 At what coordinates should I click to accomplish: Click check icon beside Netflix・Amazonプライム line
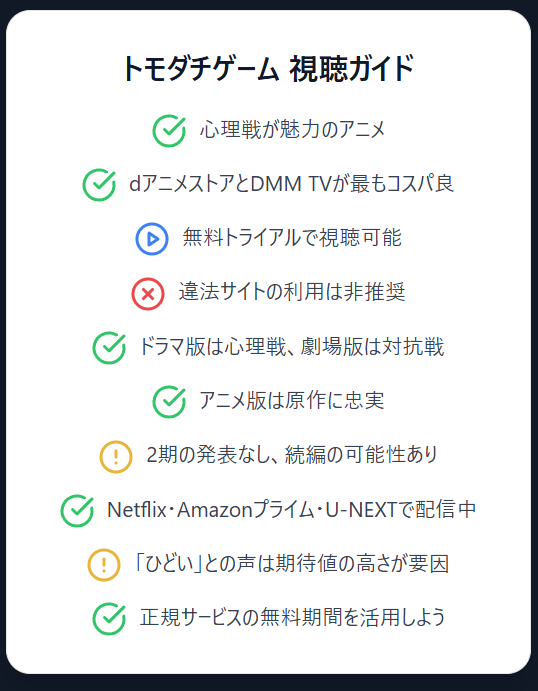pyautogui.click(x=77, y=511)
